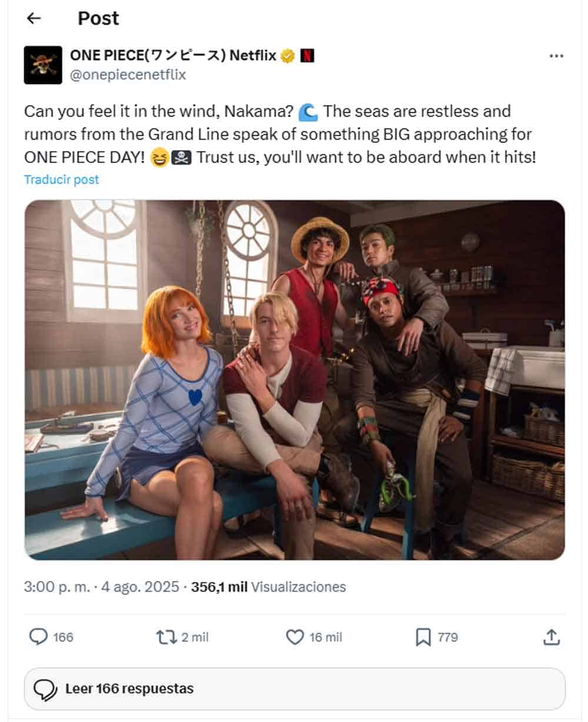
Task: Open the 356,1 mil Visualizaciones stats
Action: pyautogui.click(x=269, y=587)
